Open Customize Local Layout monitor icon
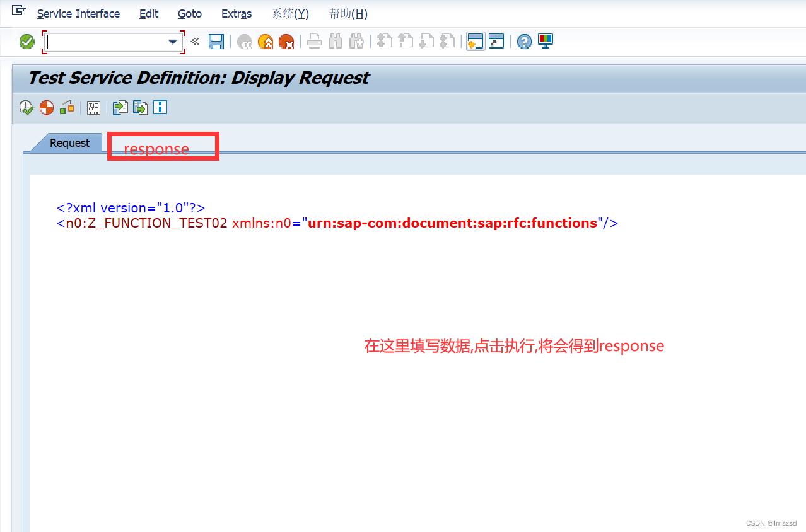 pyautogui.click(x=546, y=42)
